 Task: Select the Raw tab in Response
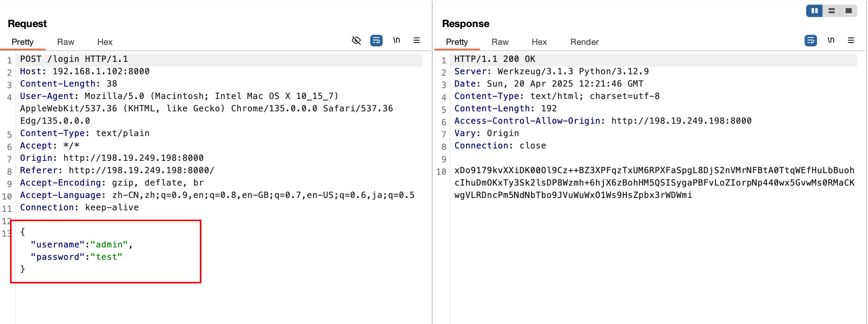[x=500, y=42]
